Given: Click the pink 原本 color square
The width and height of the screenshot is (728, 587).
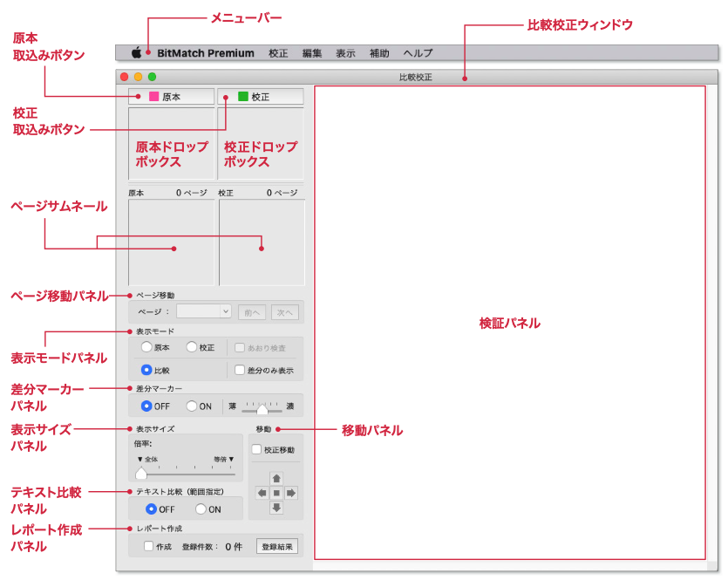Looking at the screenshot, I should 153,96.
